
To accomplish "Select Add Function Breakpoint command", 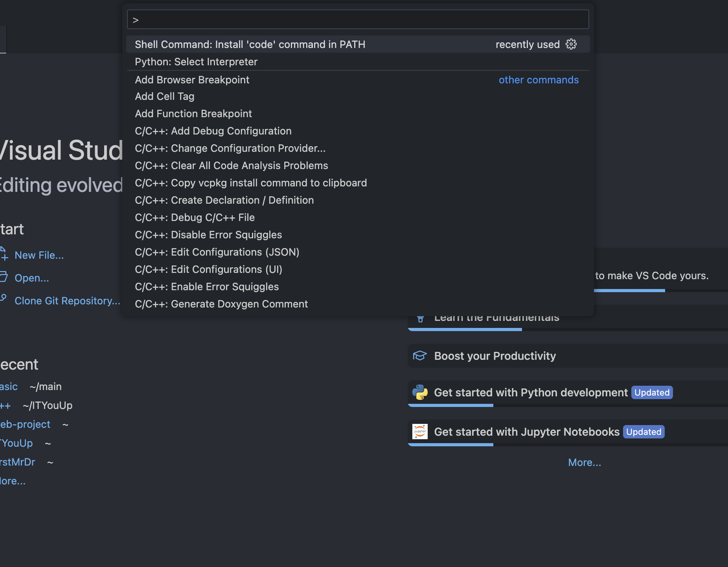I will point(358,114).
